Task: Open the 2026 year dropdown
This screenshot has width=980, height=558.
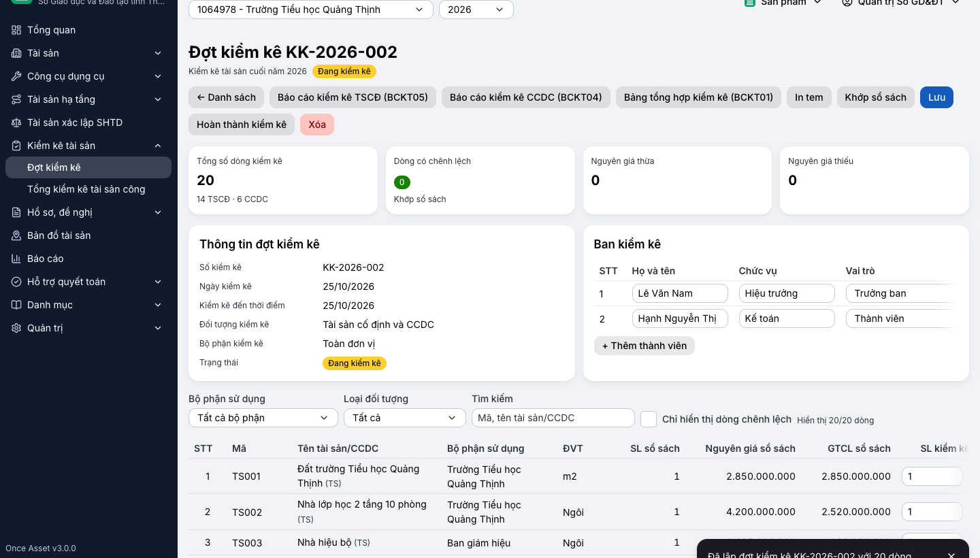Action: tap(476, 10)
